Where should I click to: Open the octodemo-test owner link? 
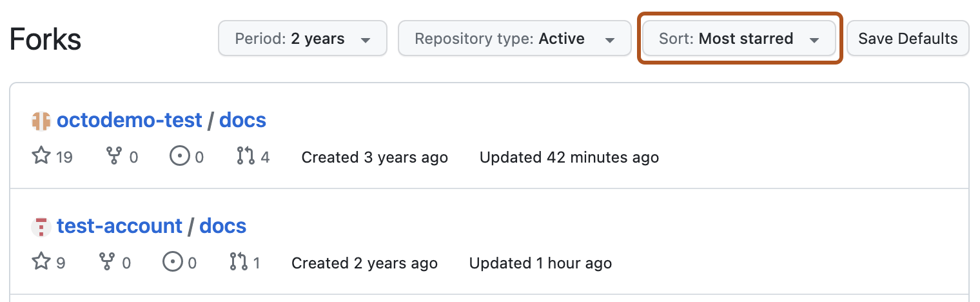pyautogui.click(x=130, y=120)
